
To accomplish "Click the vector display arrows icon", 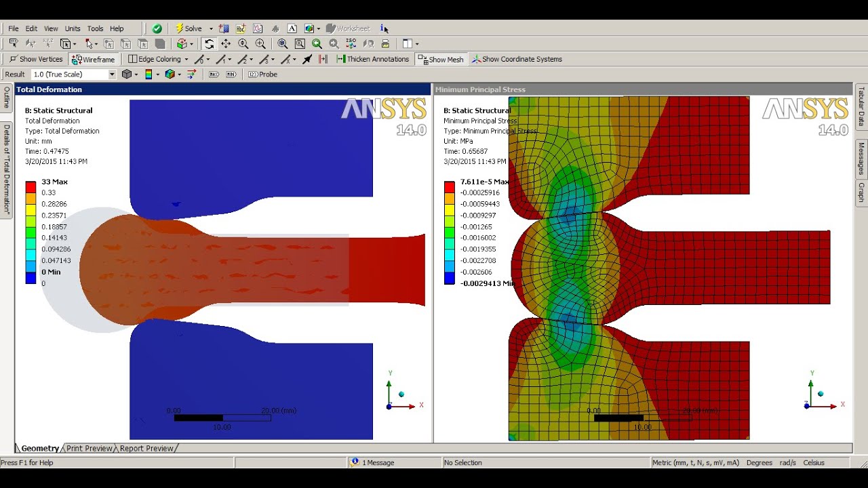I will 191,74.
